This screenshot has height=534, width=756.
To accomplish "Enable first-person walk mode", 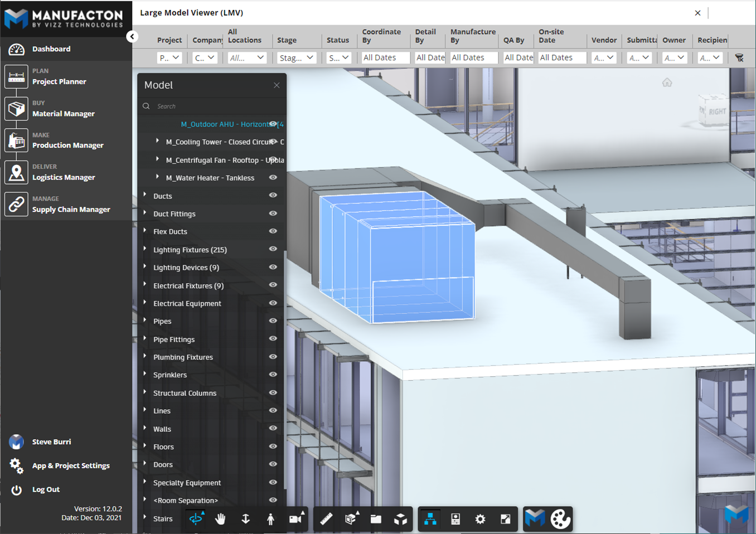I will pos(270,519).
